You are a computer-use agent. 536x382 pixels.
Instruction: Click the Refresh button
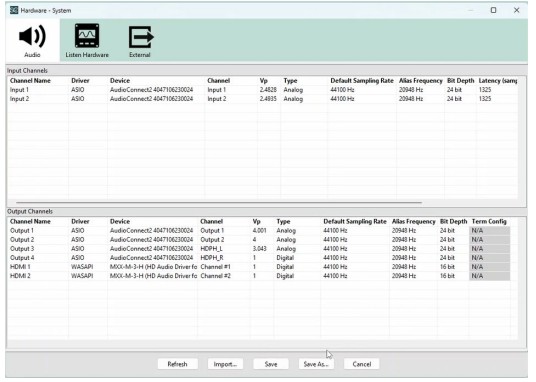pos(177,364)
